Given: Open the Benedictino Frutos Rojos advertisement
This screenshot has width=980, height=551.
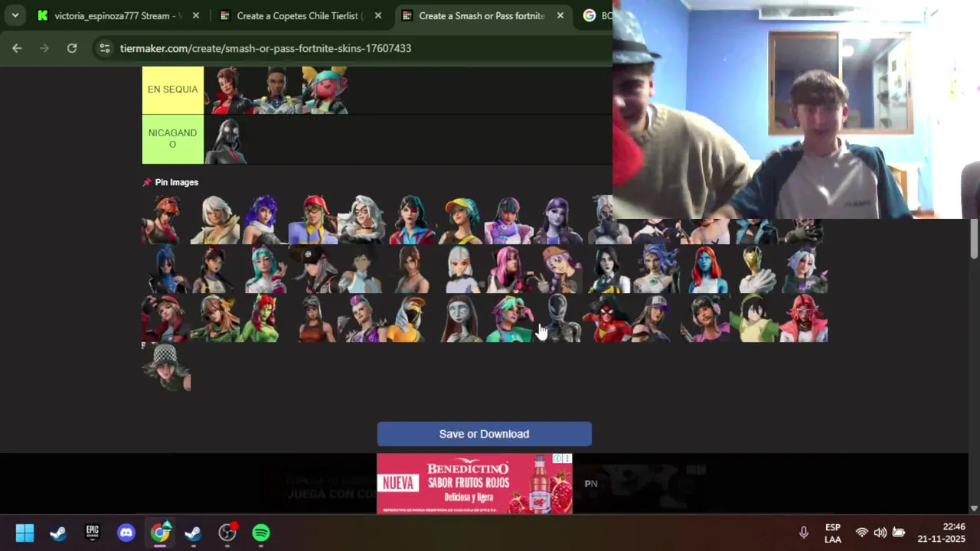Looking at the screenshot, I should click(475, 484).
